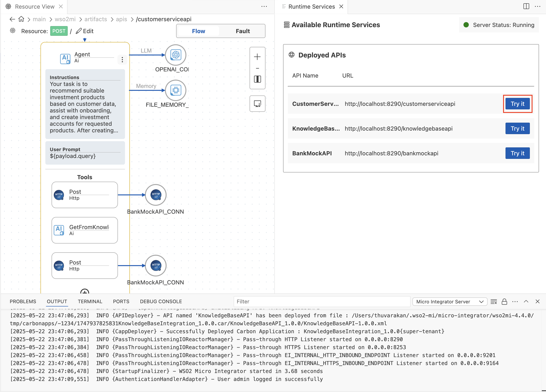Open more actions in Resource View group
The height and width of the screenshot is (392, 546).
(264, 6)
